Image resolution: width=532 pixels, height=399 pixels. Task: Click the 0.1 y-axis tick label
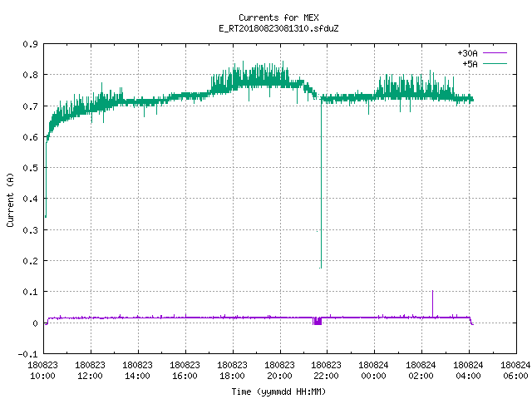pyautogui.click(x=31, y=292)
